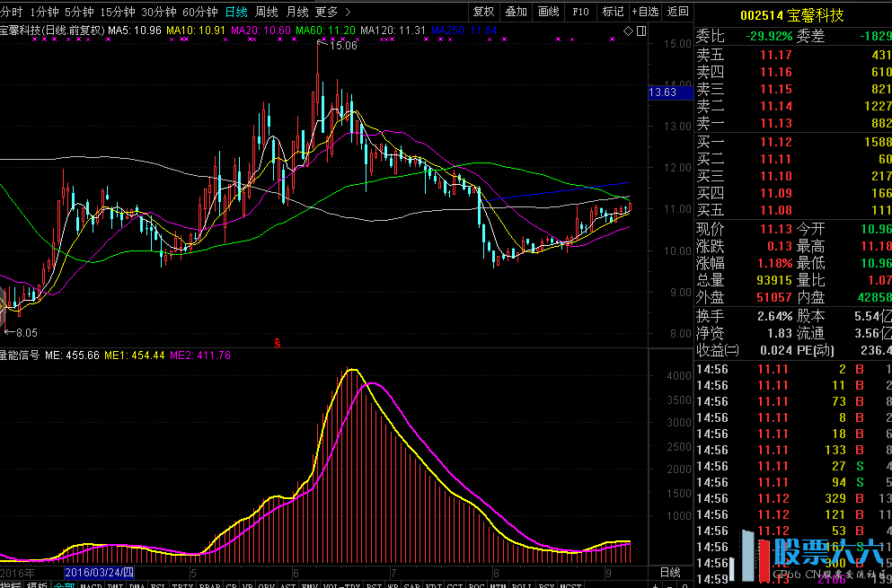
Task: Click the 日线 period selector at bottom right
Action: pos(670,572)
